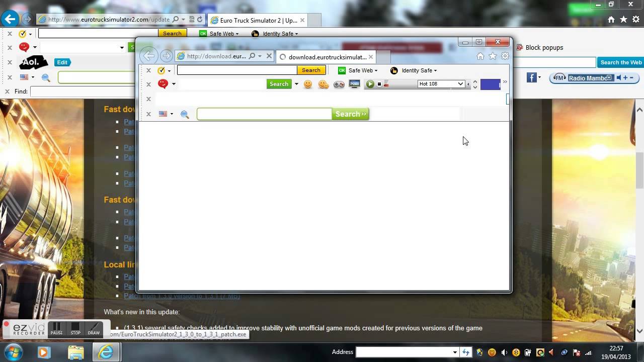Image resolution: width=644 pixels, height=362 pixels.
Task: Click the Norton search input in front window
Action: pos(237,70)
